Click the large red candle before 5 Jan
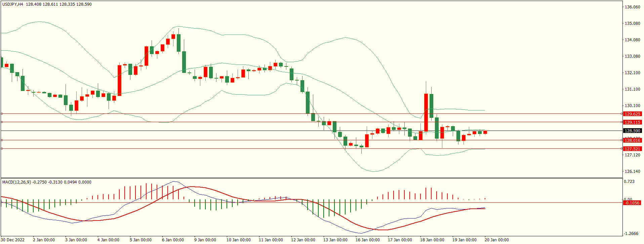644x244 pixels. click(x=119, y=81)
